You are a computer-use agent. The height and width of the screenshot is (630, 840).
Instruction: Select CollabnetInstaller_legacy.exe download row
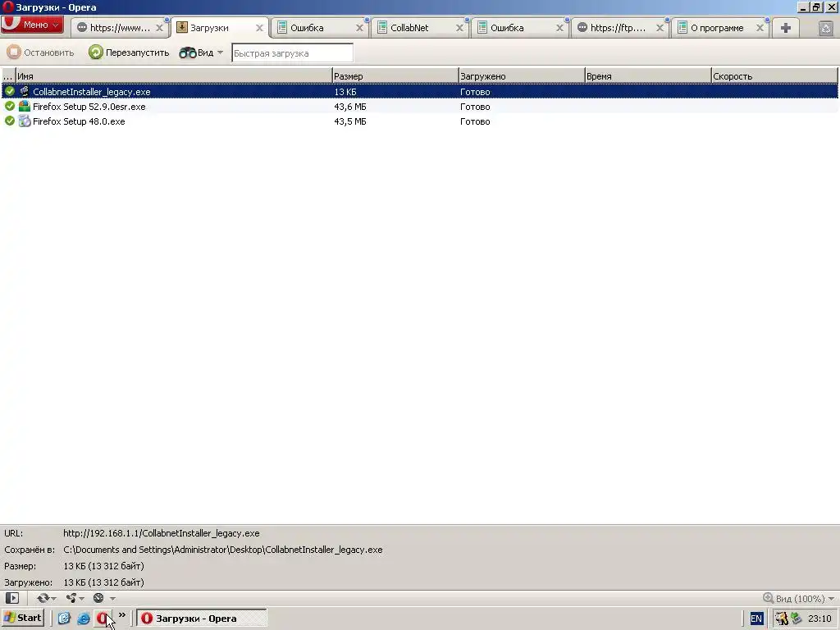click(419, 92)
